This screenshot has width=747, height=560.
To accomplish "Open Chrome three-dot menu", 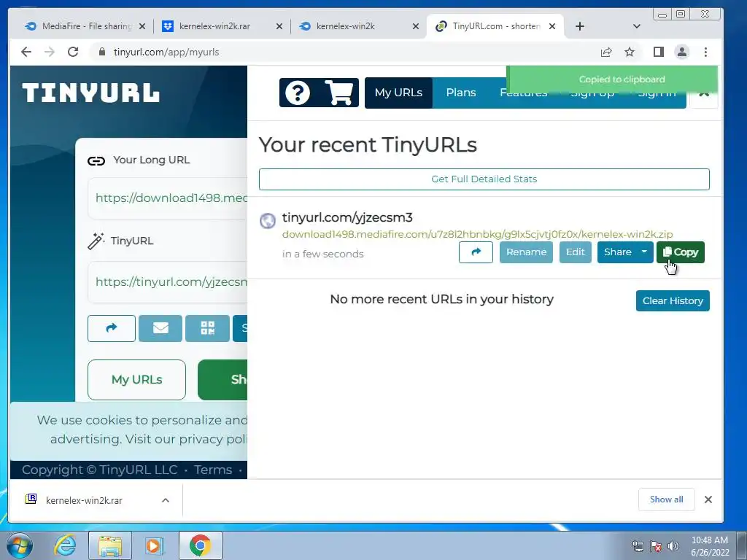I will coord(705,52).
